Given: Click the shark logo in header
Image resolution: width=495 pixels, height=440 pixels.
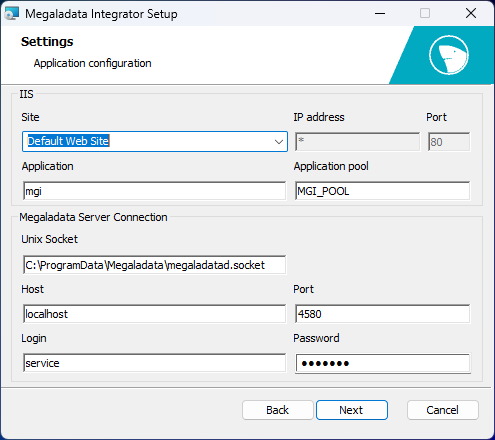Looking at the screenshot, I should pyautogui.click(x=449, y=55).
